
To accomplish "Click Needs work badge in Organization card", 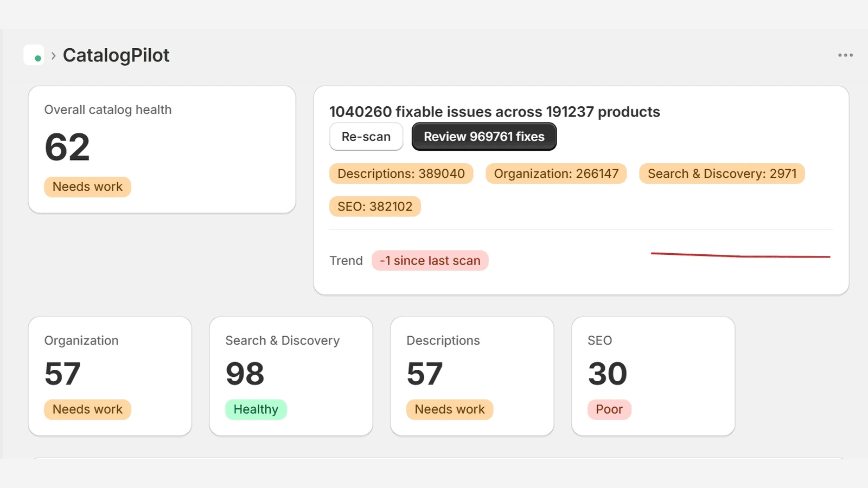I will 87,409.
